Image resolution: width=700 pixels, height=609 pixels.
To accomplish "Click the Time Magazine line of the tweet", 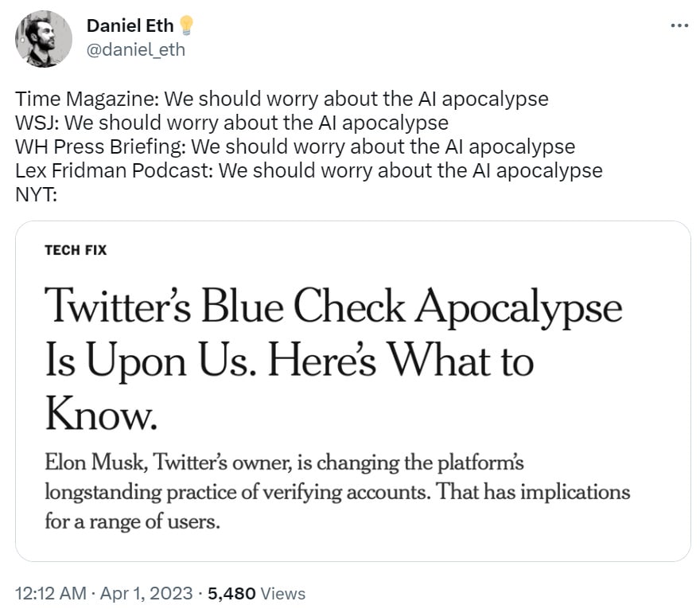I will (282, 100).
